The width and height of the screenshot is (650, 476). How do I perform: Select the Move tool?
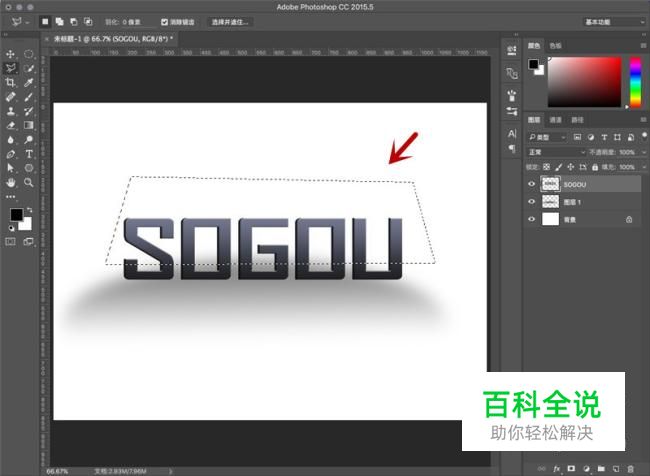[x=10, y=54]
